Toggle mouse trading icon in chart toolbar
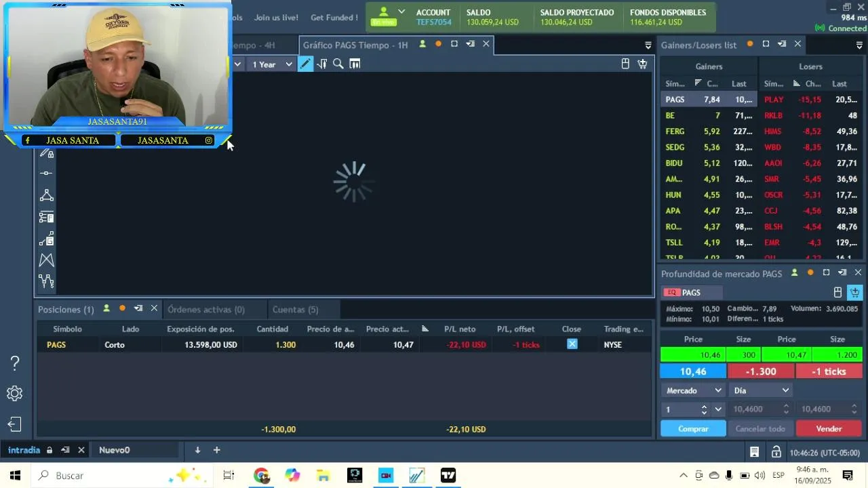 pos(625,64)
